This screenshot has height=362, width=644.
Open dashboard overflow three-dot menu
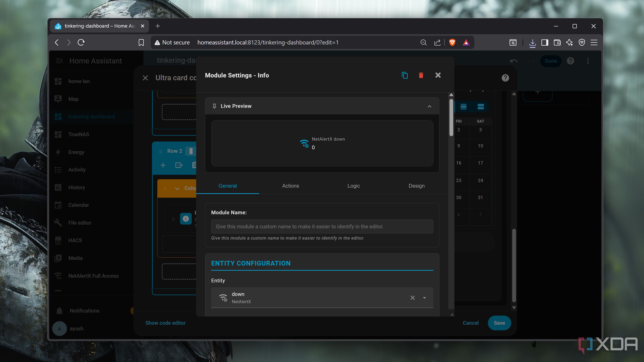[x=588, y=61]
